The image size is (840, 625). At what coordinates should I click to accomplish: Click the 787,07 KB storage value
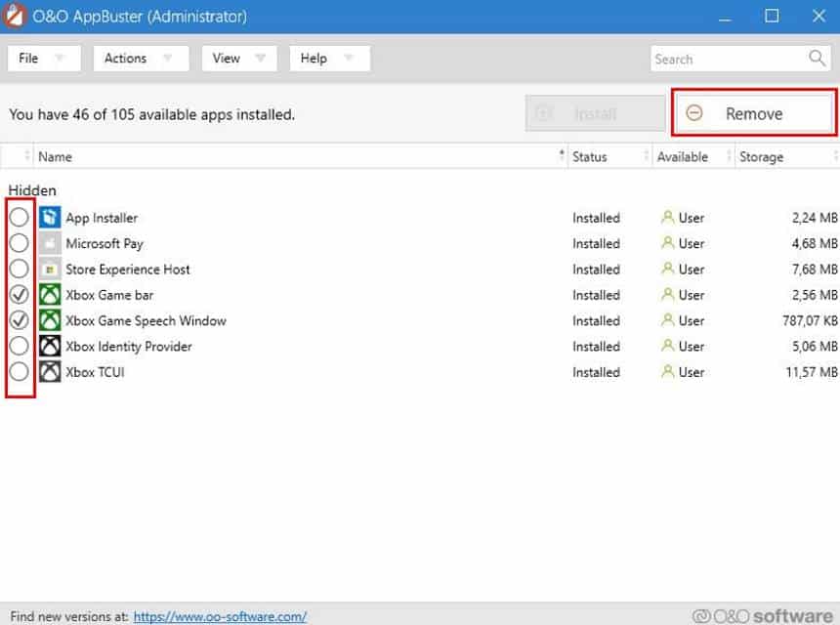point(810,321)
